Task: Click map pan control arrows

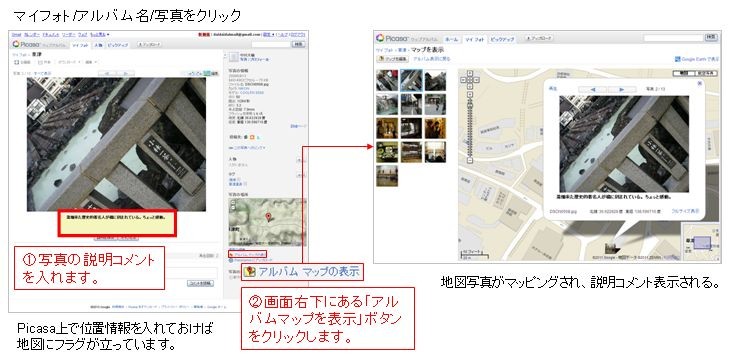Action: click(x=470, y=79)
